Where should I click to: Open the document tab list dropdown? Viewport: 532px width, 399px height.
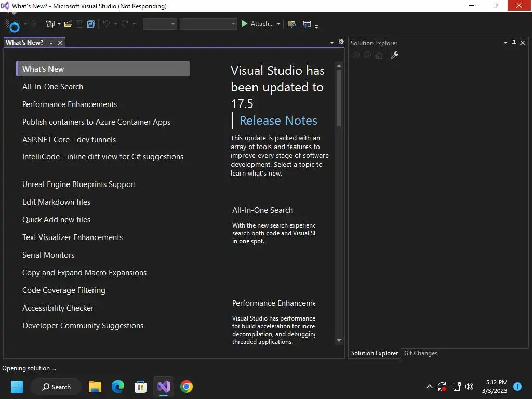click(332, 43)
